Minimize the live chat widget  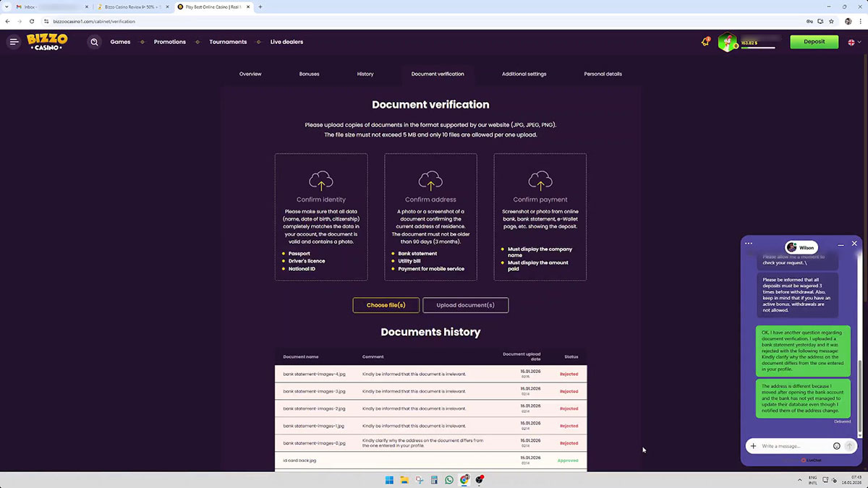coord(841,245)
